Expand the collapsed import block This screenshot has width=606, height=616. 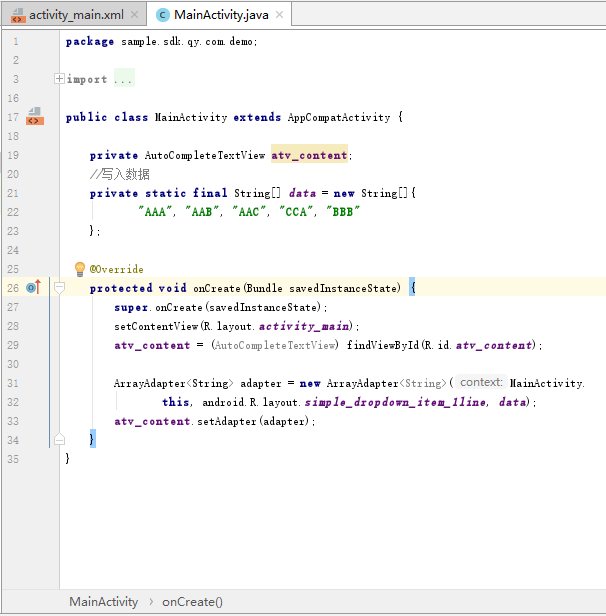click(59, 79)
